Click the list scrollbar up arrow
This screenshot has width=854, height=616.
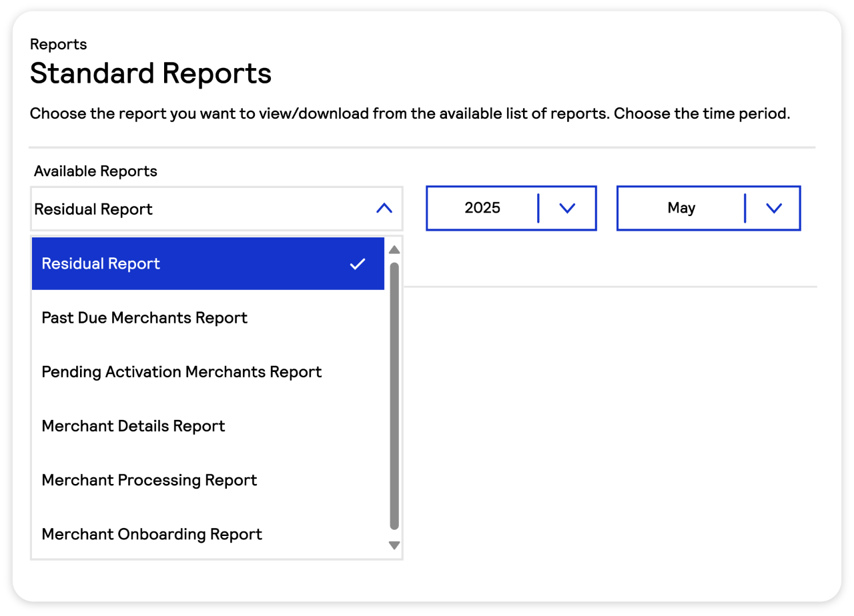point(394,250)
